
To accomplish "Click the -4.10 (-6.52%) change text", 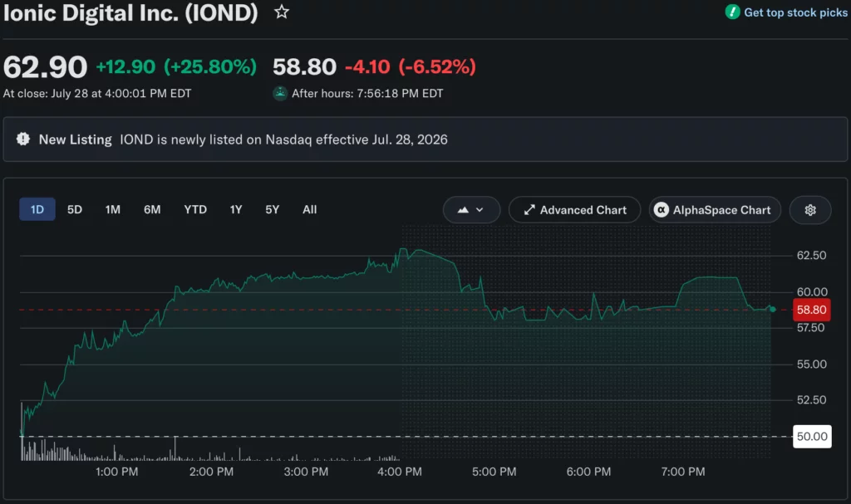I will pyautogui.click(x=411, y=66).
